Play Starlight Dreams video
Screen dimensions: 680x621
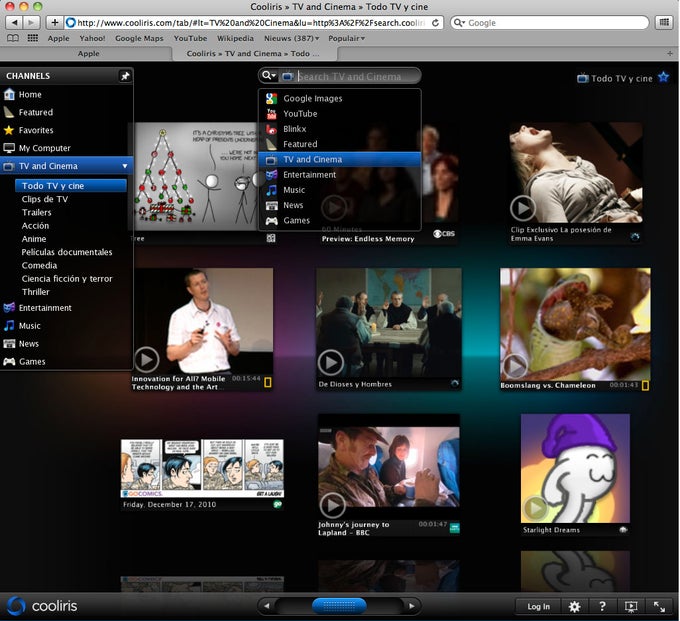536,507
